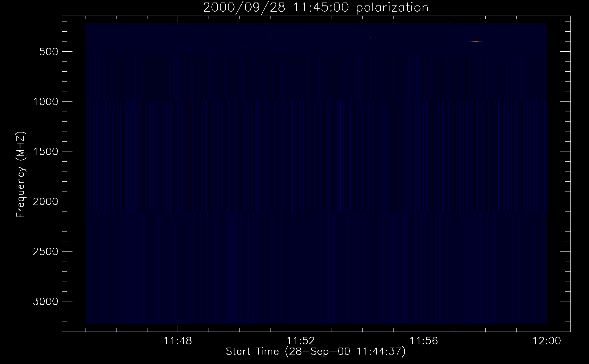Click the 11:48 time tick label
Image resolution: width=589 pixels, height=364 pixels.
pyautogui.click(x=178, y=341)
